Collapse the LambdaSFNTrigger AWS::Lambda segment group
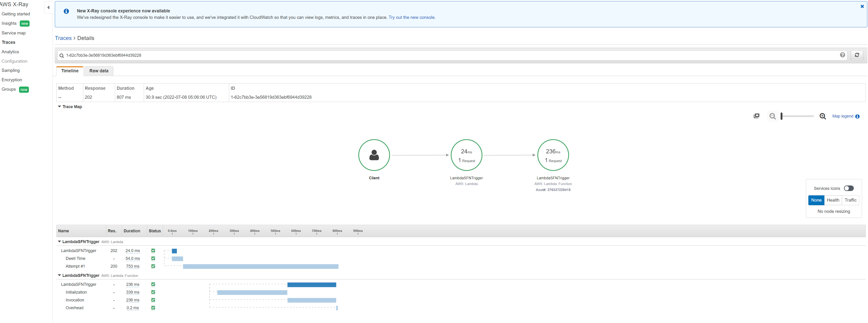Viewport: 868px width, 323px height. point(60,242)
